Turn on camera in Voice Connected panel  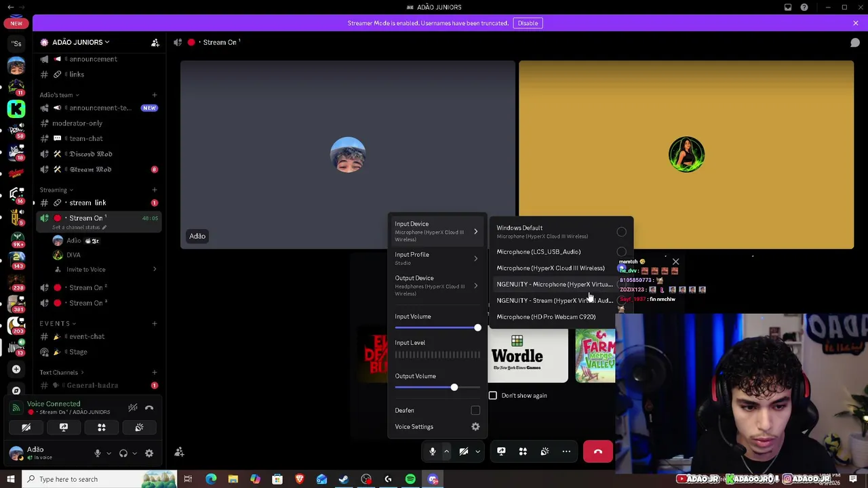tap(26, 428)
